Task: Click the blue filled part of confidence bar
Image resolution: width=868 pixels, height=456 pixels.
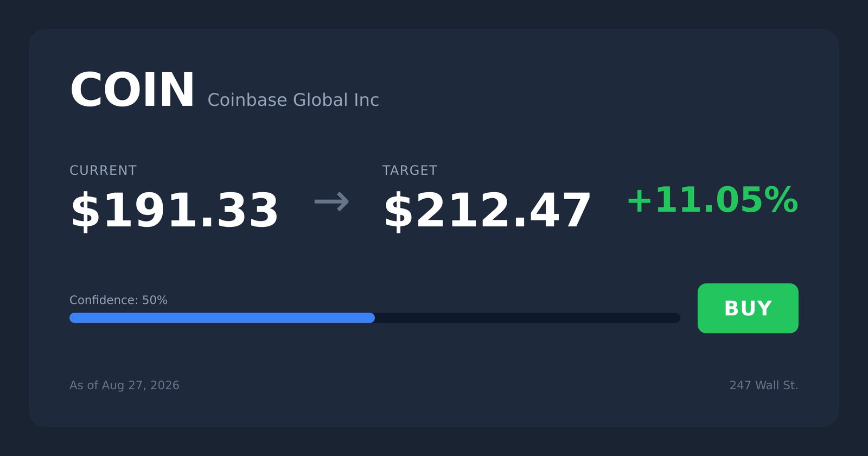Action: pos(222,318)
